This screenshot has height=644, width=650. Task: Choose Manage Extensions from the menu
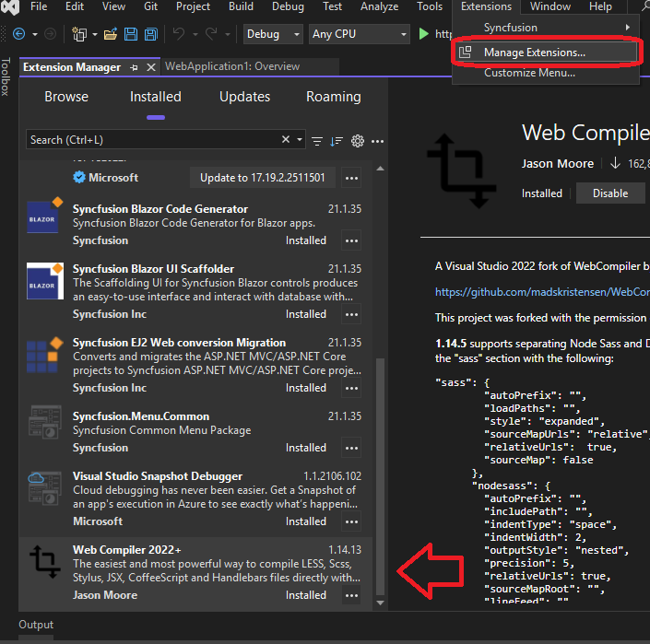coord(547,53)
